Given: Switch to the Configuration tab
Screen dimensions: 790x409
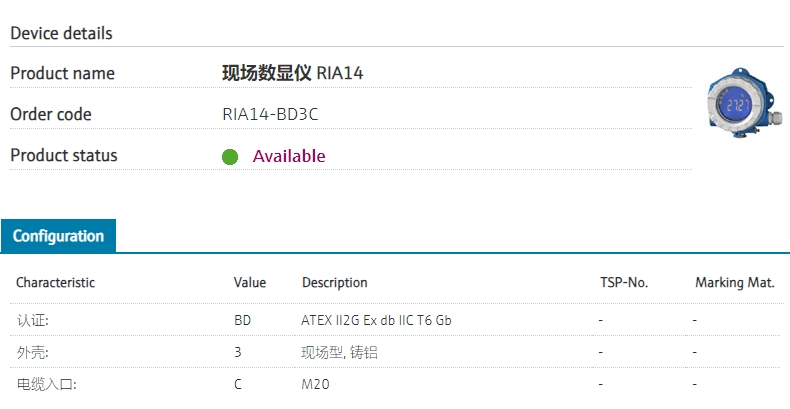Looking at the screenshot, I should (x=58, y=236).
